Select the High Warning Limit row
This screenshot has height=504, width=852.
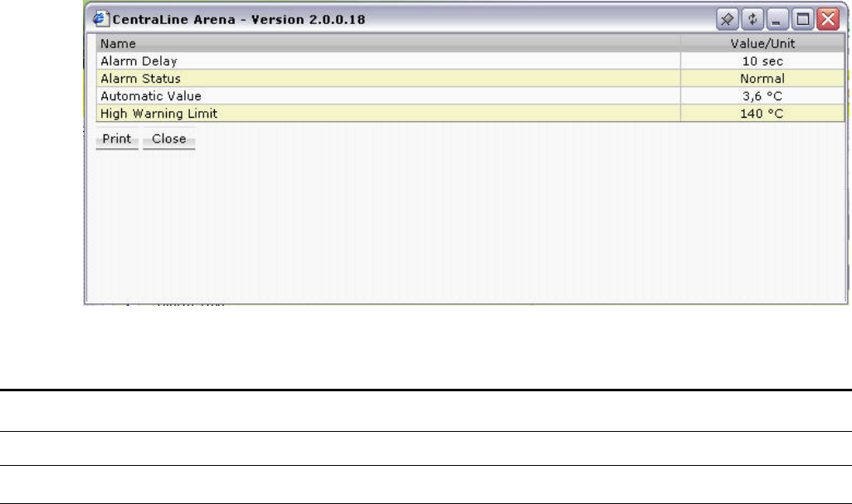[470, 113]
